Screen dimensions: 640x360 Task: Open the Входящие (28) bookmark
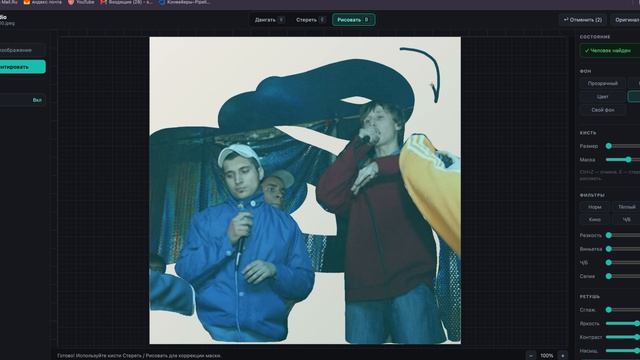(127, 2)
